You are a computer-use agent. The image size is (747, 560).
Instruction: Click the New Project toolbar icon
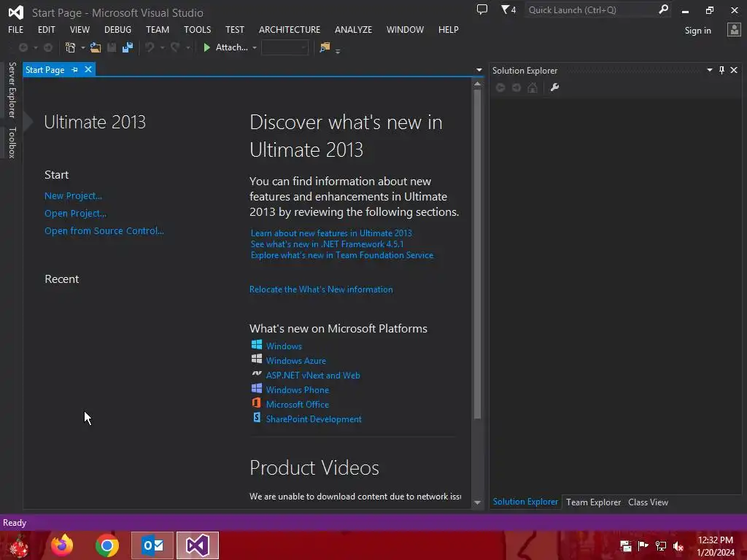[x=71, y=47]
